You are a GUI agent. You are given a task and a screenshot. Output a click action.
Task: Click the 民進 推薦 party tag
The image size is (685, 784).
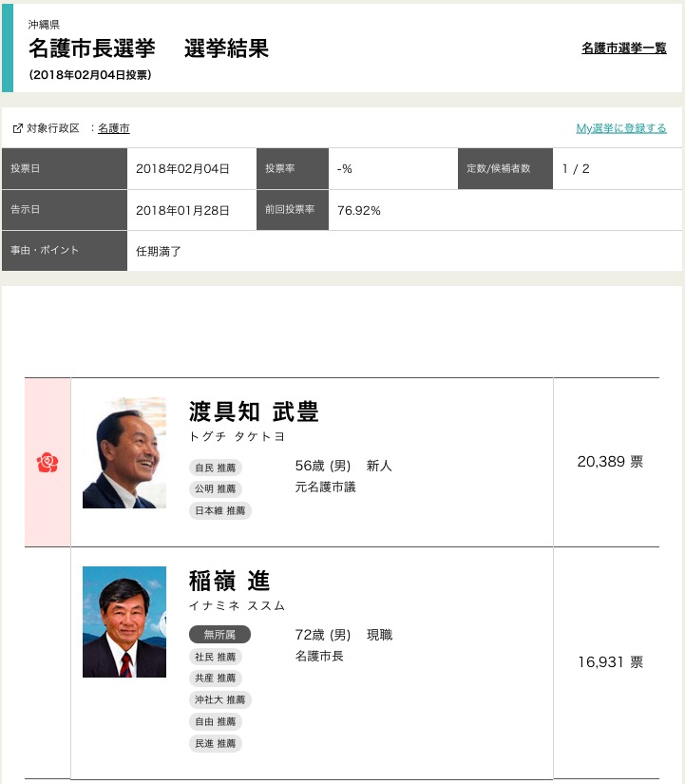(216, 744)
